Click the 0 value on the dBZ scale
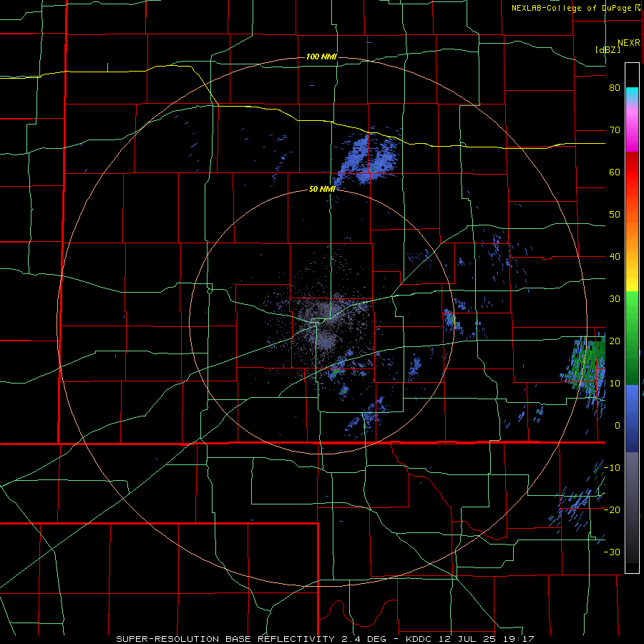644x644 pixels. coord(618,426)
